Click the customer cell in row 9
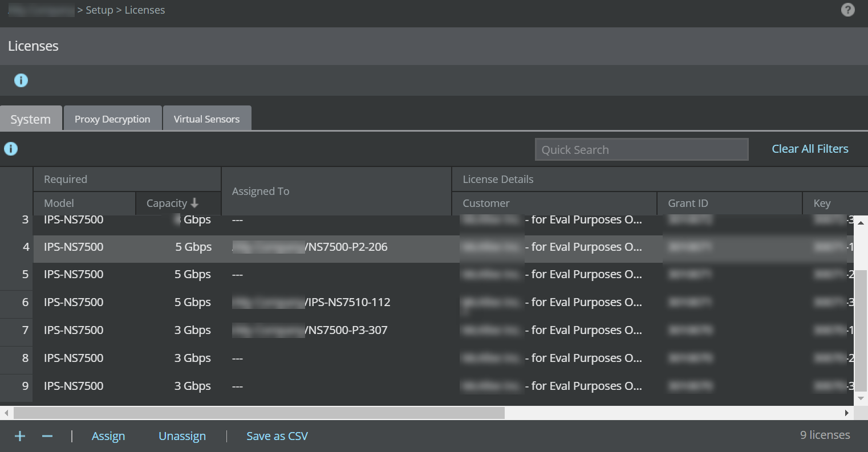 tap(551, 386)
